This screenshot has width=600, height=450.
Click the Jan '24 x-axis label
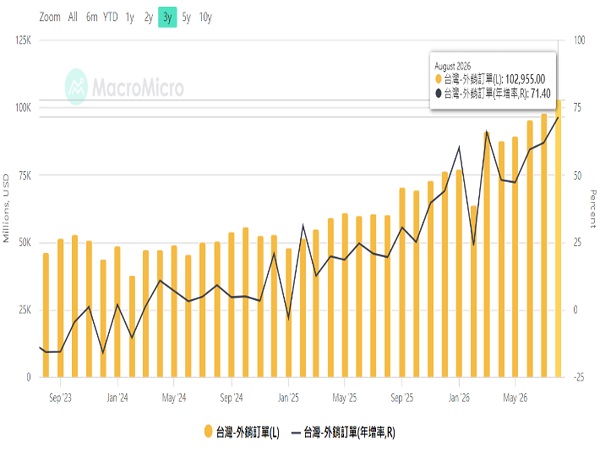117,398
